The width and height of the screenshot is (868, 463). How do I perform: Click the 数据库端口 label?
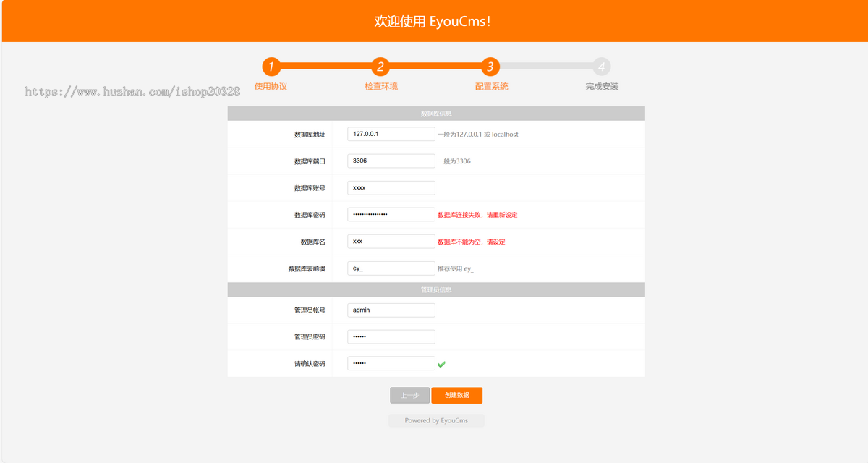click(310, 161)
